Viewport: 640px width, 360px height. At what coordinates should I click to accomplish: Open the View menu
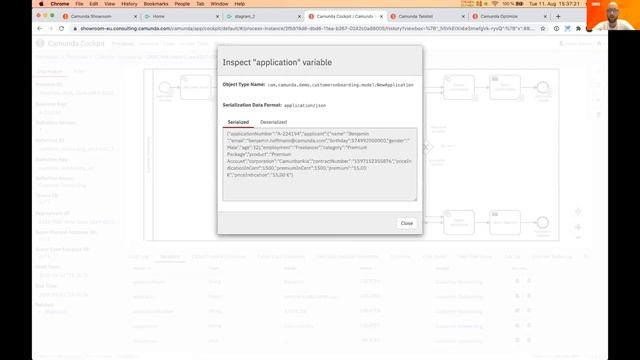(109, 4)
